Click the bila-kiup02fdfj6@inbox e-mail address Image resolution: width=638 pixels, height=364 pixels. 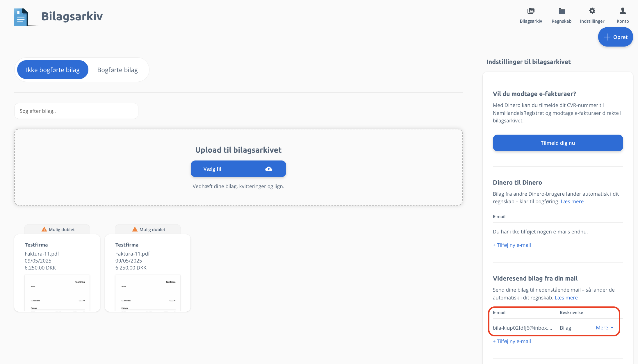[x=522, y=328]
